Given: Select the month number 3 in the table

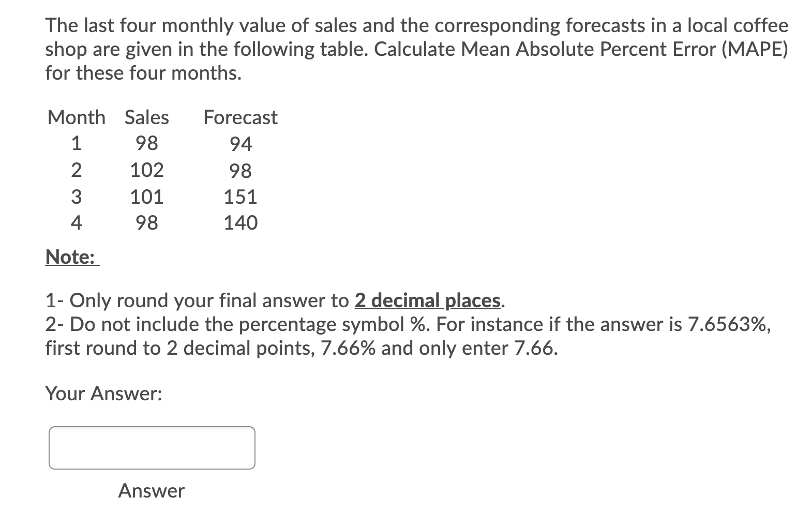Looking at the screenshot, I should [76, 197].
